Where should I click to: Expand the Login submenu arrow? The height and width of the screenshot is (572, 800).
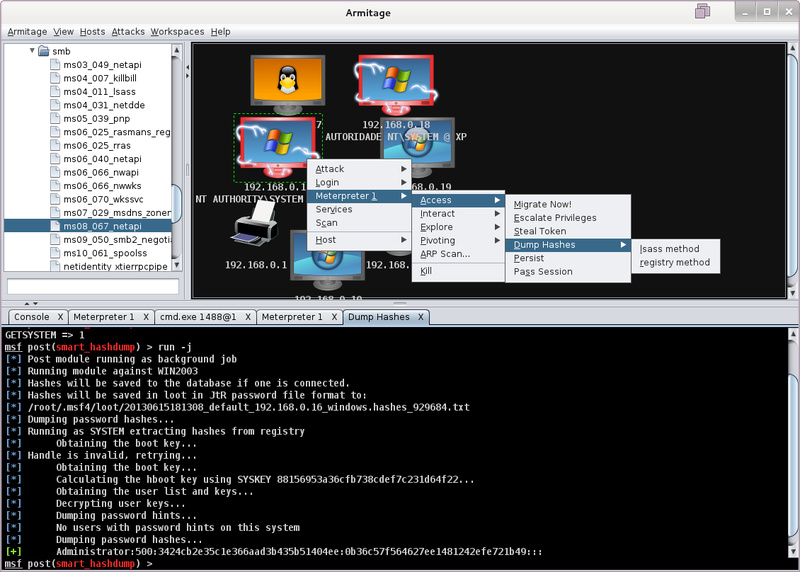404,182
